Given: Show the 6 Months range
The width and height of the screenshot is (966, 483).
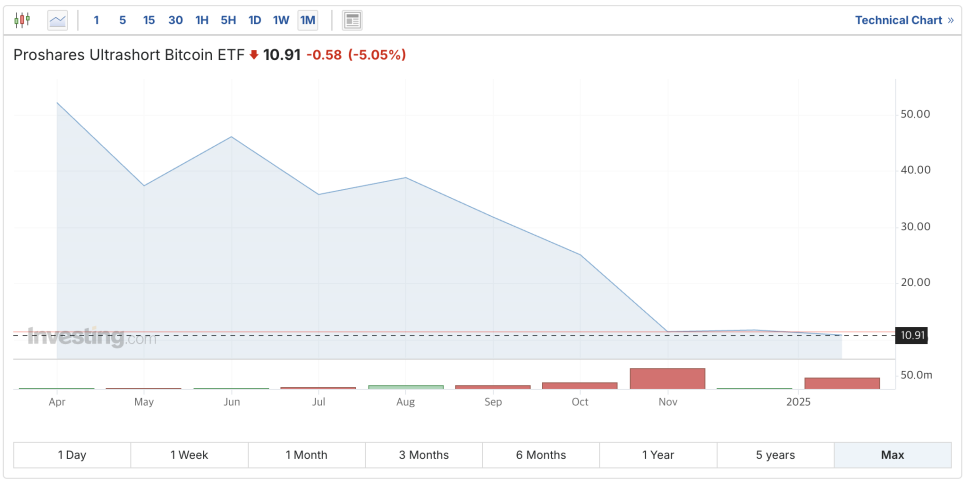Looking at the screenshot, I should (x=541, y=455).
